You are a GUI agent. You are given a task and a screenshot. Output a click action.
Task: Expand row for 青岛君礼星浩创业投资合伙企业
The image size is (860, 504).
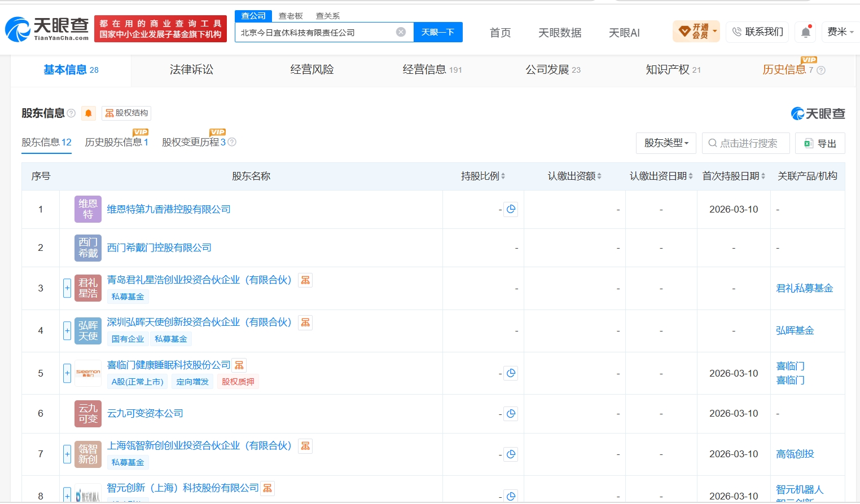(x=67, y=288)
